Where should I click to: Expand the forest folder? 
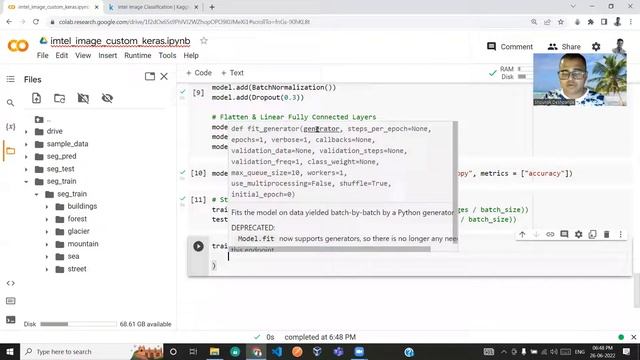click(x=47, y=219)
